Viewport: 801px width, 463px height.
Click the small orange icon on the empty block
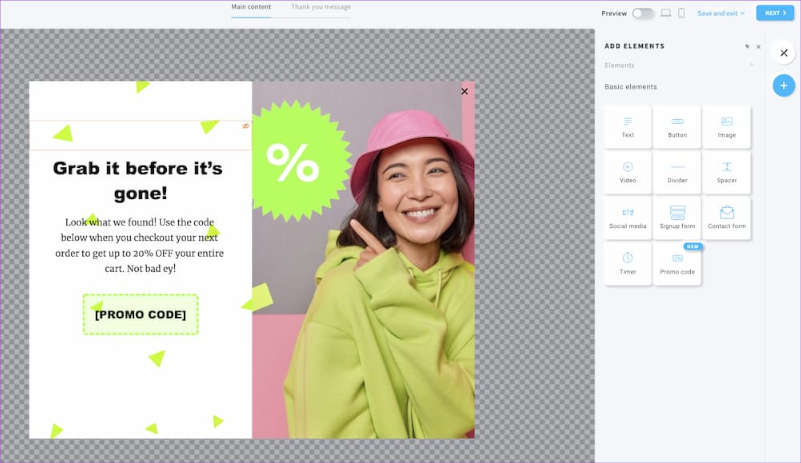pos(246,126)
